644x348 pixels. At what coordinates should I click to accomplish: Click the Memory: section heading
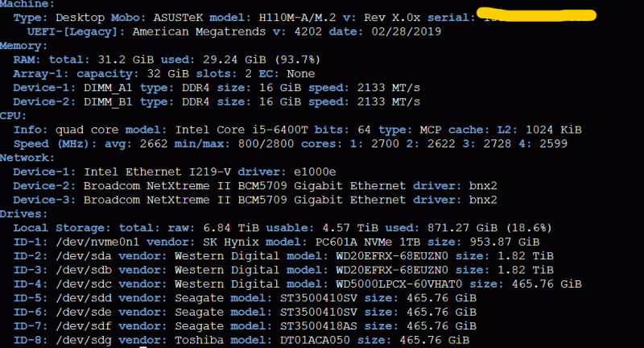pos(23,46)
